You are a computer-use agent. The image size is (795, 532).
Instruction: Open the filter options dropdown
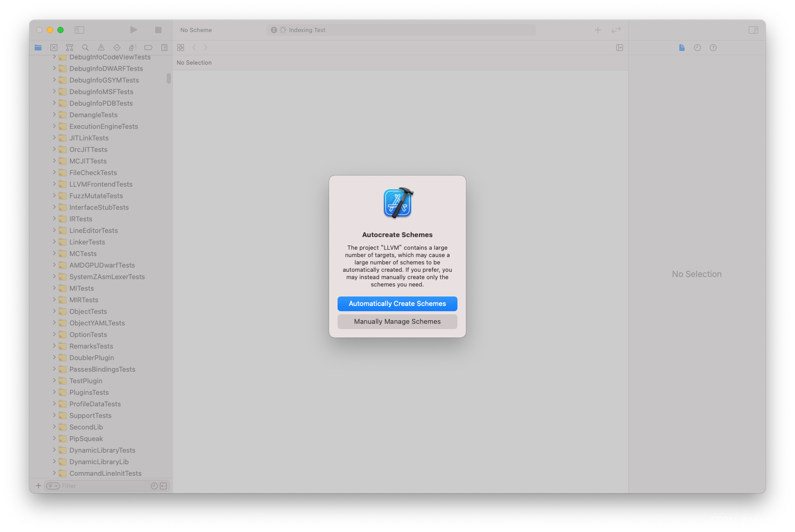53,486
